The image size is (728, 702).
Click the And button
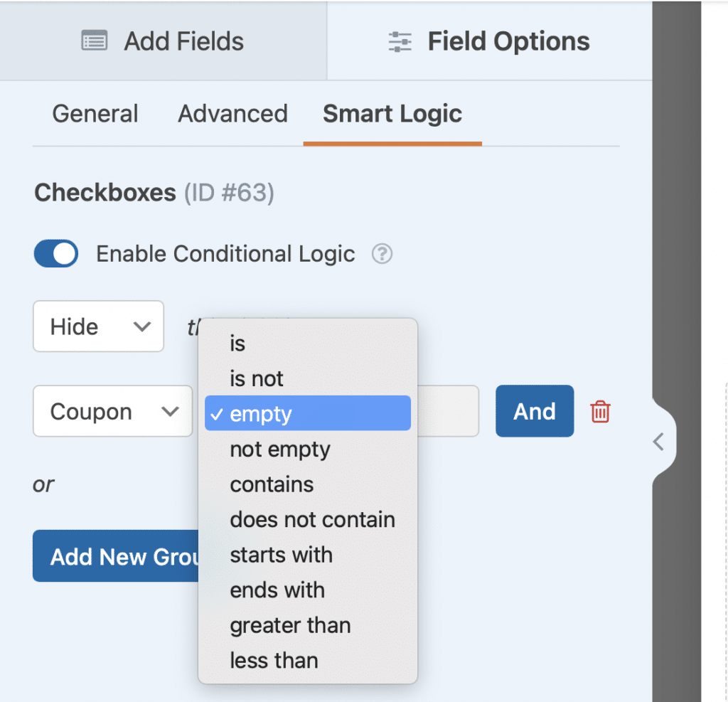535,411
